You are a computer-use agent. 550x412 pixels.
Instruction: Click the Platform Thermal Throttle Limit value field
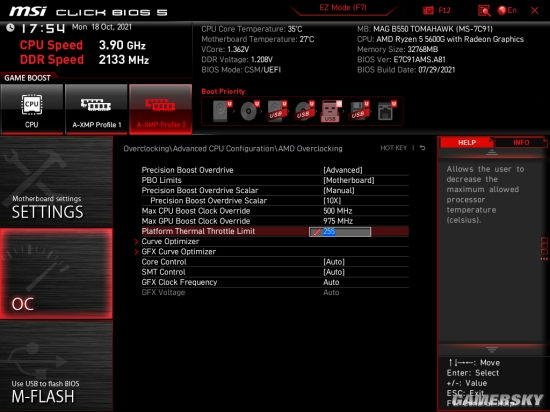340,232
